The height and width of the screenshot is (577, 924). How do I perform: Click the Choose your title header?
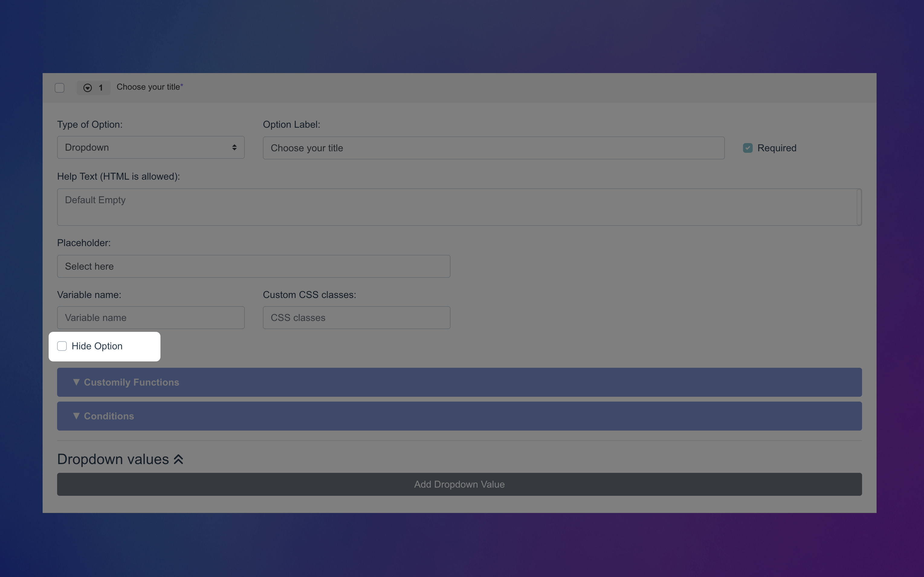click(x=148, y=87)
